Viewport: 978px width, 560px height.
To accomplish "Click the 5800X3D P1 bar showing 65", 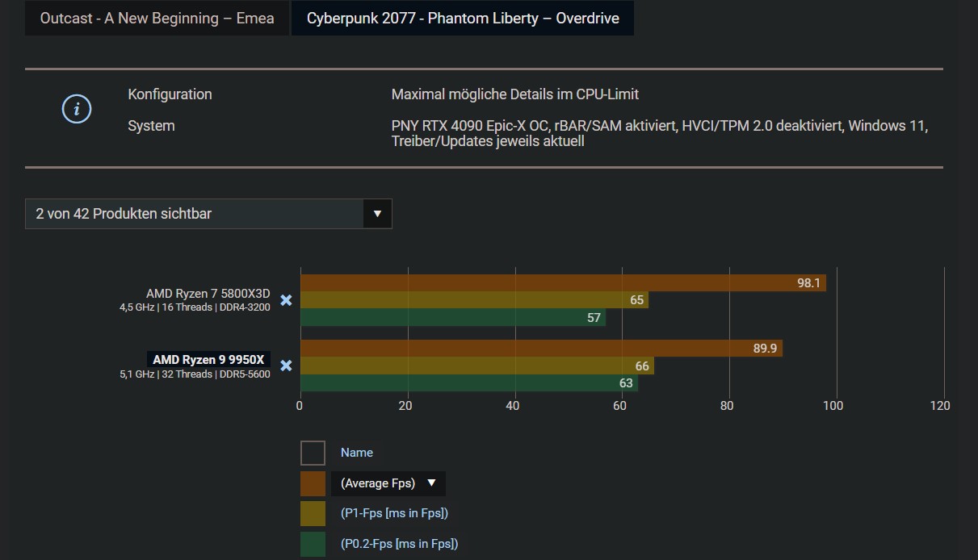I will point(474,300).
